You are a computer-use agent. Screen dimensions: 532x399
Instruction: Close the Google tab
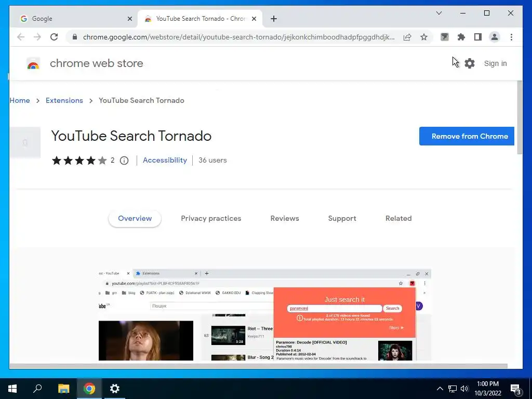pos(129,19)
